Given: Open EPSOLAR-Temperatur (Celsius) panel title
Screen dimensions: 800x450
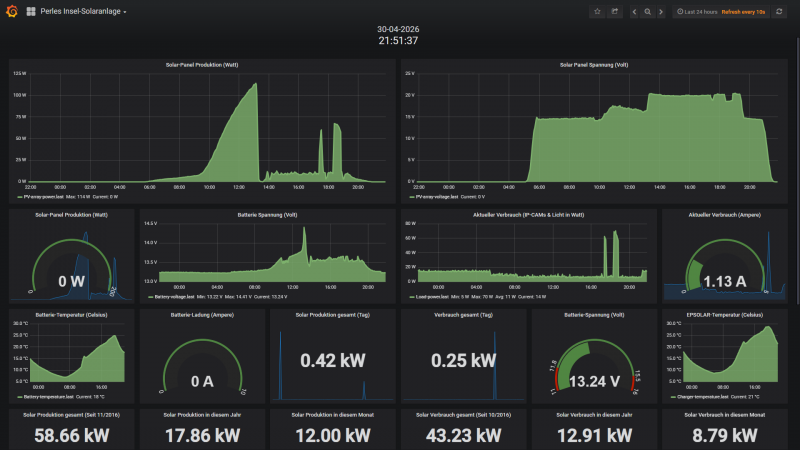Looking at the screenshot, I should [724, 315].
